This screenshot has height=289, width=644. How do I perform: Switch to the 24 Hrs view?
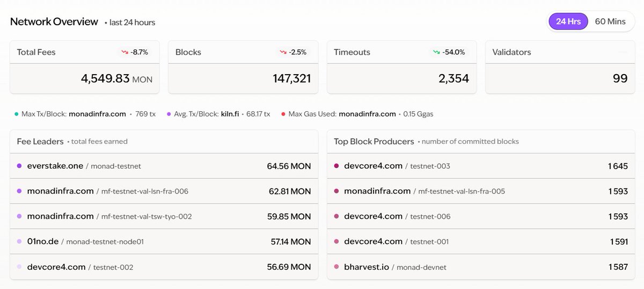click(x=568, y=21)
